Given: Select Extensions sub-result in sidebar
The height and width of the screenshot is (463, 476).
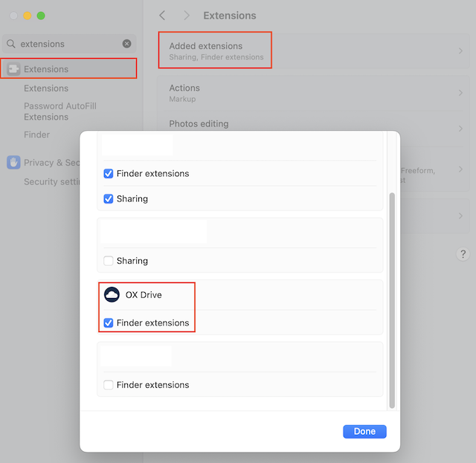Looking at the screenshot, I should pyautogui.click(x=46, y=88).
